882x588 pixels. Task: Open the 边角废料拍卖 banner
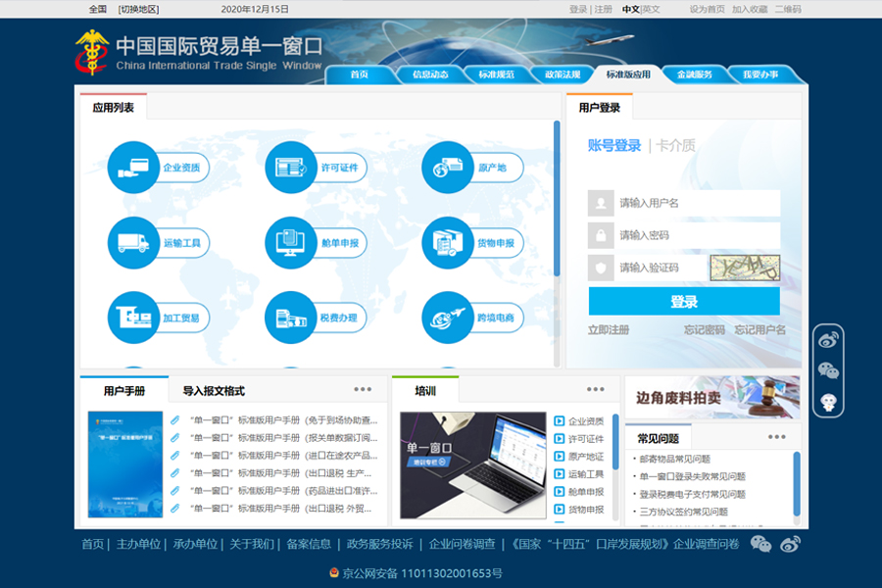712,397
